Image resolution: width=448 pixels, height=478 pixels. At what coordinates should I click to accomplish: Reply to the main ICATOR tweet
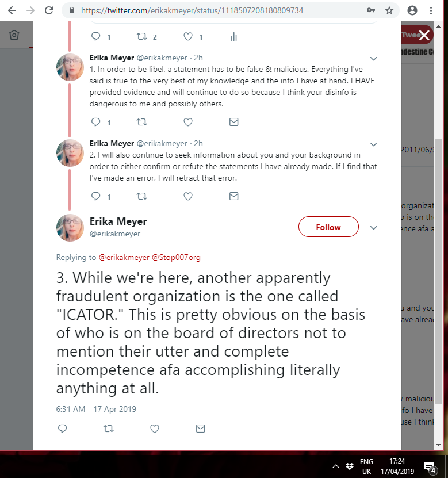click(63, 429)
